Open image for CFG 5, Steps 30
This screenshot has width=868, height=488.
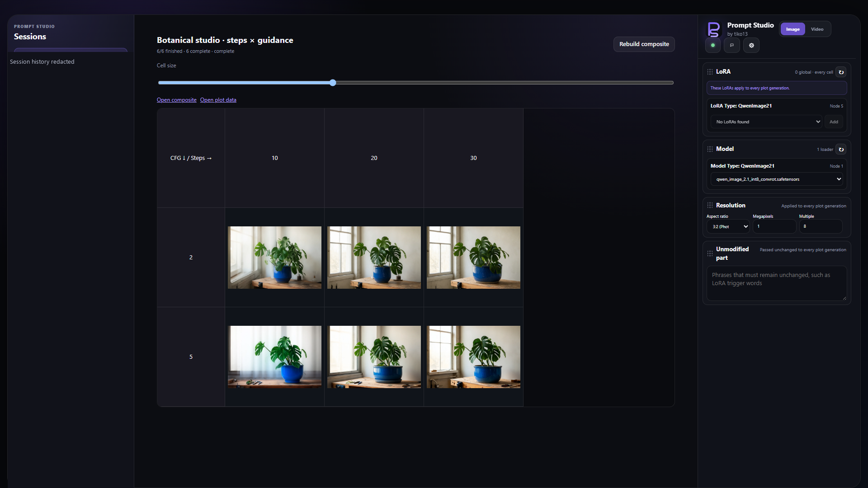click(x=473, y=357)
